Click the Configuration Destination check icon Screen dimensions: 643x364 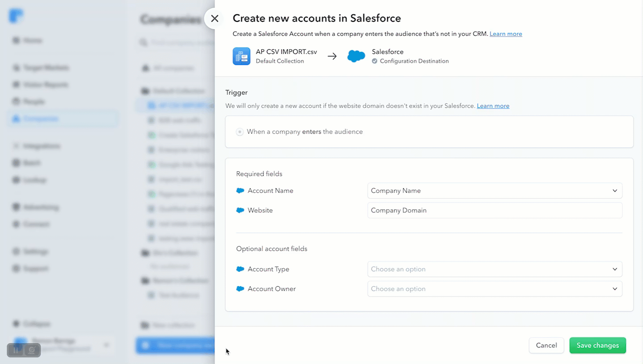coord(375,61)
